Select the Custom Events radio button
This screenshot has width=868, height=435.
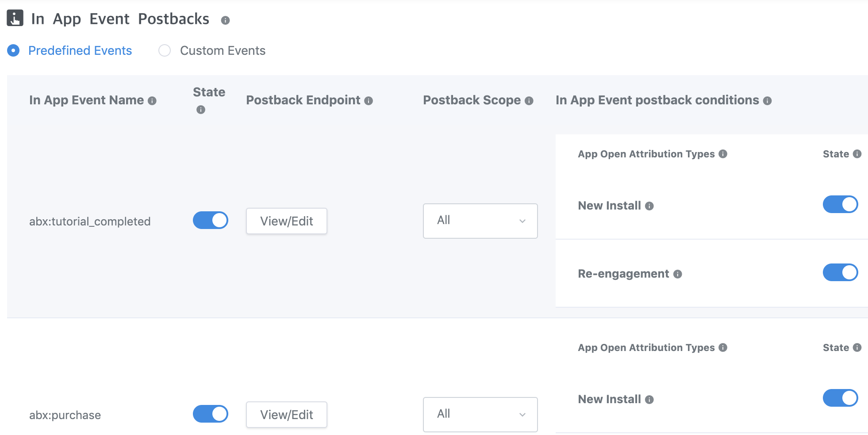(165, 51)
